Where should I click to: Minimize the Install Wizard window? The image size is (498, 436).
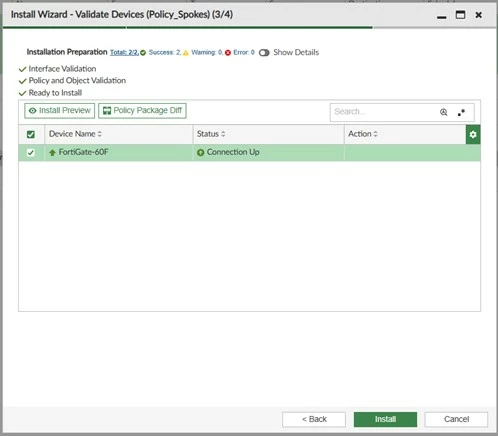442,16
